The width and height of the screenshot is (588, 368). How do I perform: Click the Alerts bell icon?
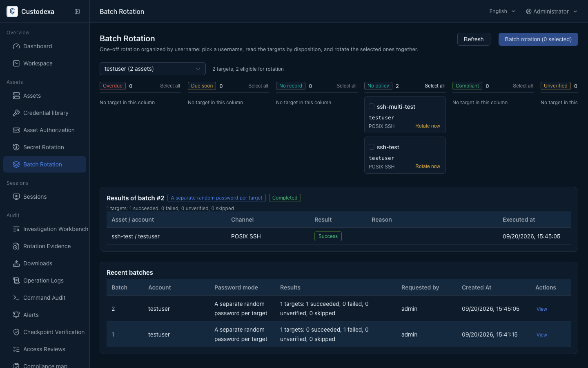16,315
